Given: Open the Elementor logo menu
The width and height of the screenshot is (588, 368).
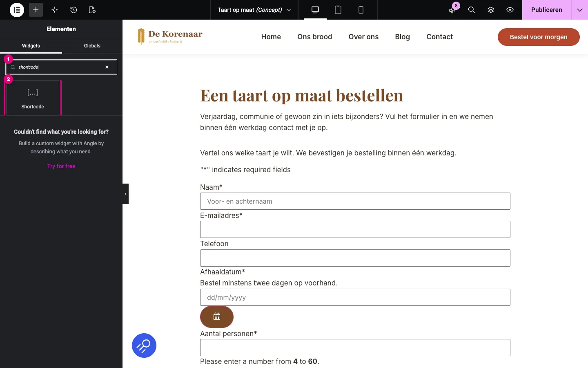Looking at the screenshot, I should [17, 10].
